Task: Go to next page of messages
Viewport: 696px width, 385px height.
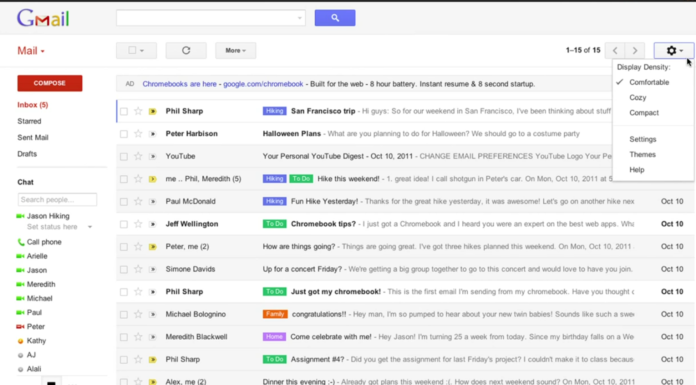Action: point(635,50)
